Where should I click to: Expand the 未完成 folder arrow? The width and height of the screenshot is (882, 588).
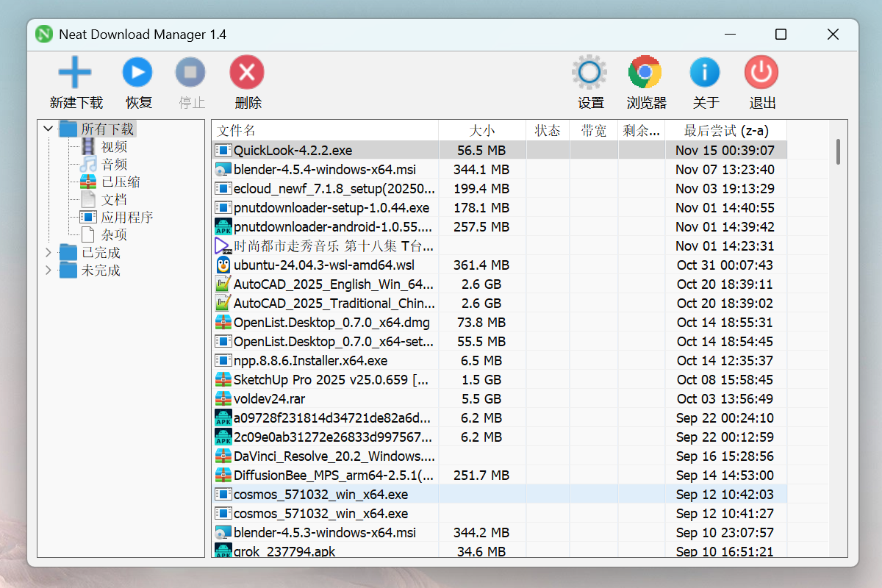pyautogui.click(x=49, y=270)
